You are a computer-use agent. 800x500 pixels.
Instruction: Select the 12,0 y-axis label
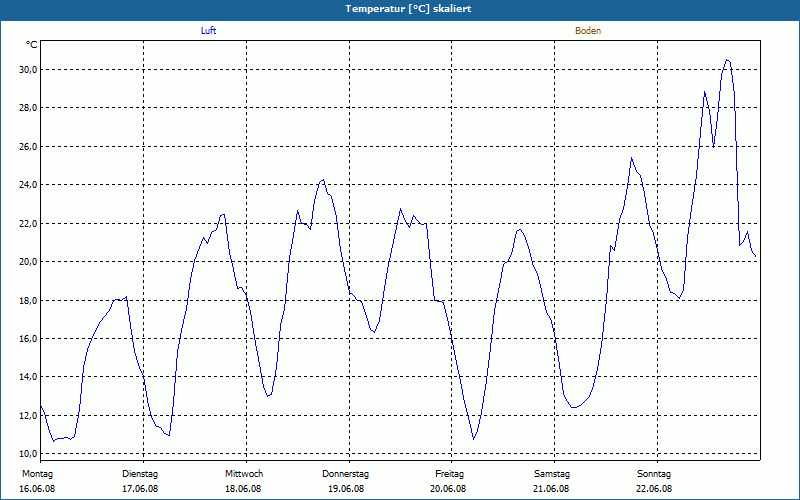coord(28,416)
